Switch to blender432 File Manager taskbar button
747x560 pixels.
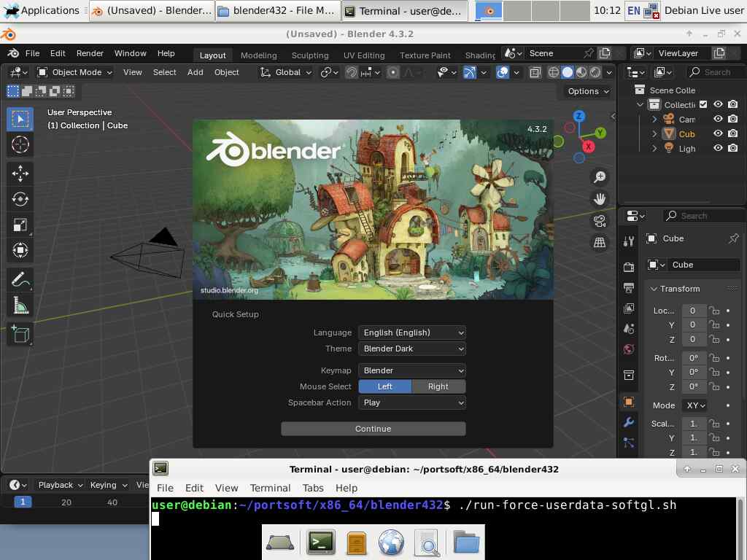278,10
